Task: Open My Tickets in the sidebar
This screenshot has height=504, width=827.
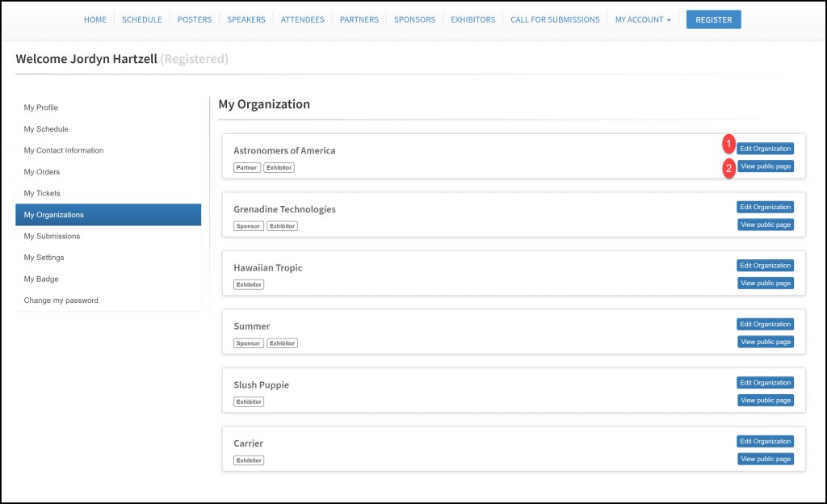Action: coord(108,194)
